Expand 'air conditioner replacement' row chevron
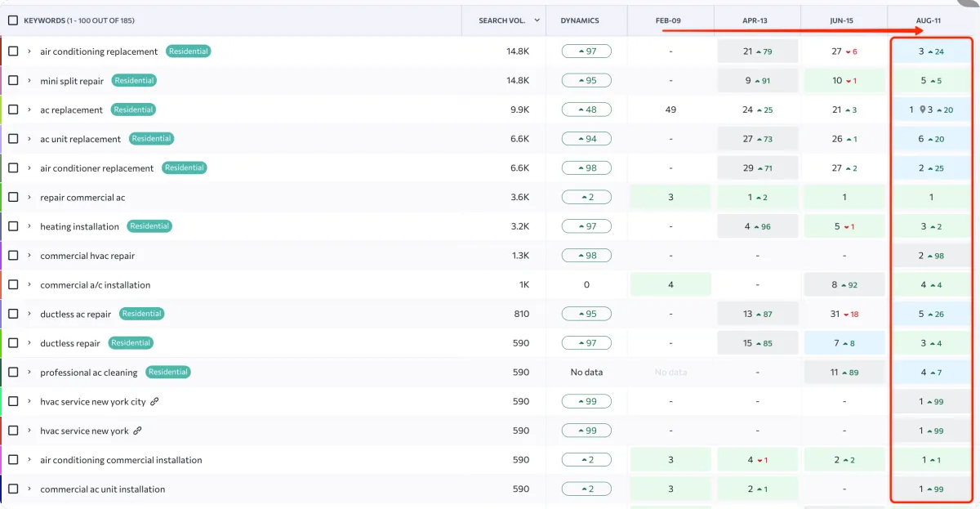 [x=29, y=168]
